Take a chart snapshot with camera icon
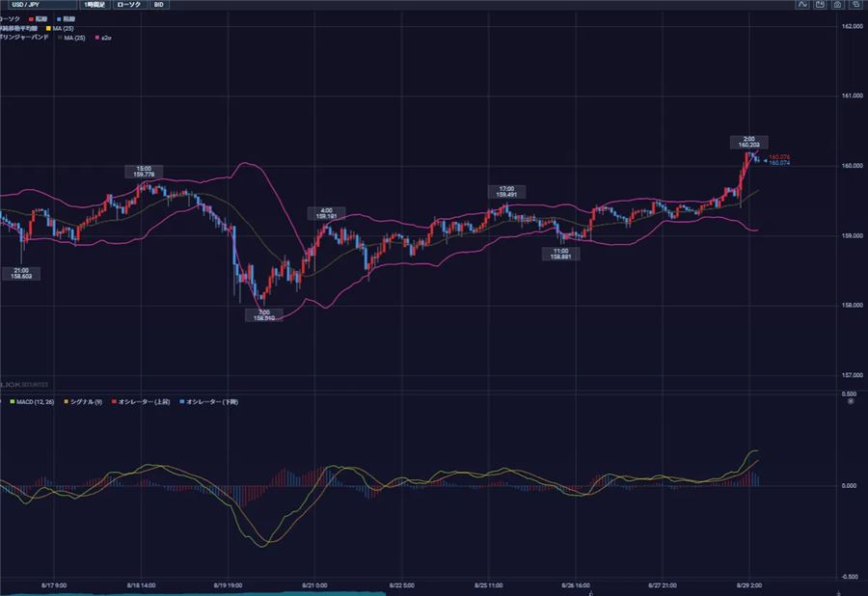Viewport: 868px width, 596px height. click(x=837, y=5)
